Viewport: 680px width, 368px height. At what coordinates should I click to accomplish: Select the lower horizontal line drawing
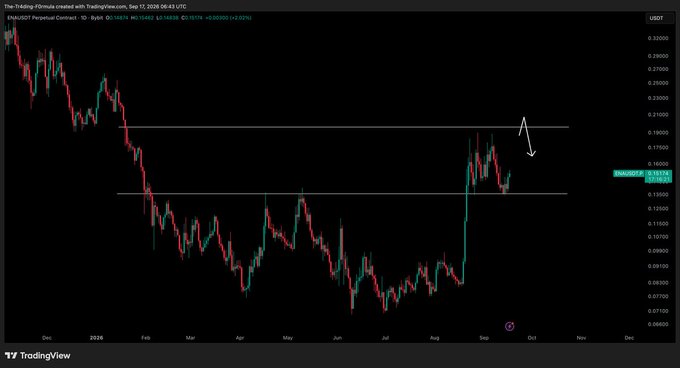tap(342, 193)
